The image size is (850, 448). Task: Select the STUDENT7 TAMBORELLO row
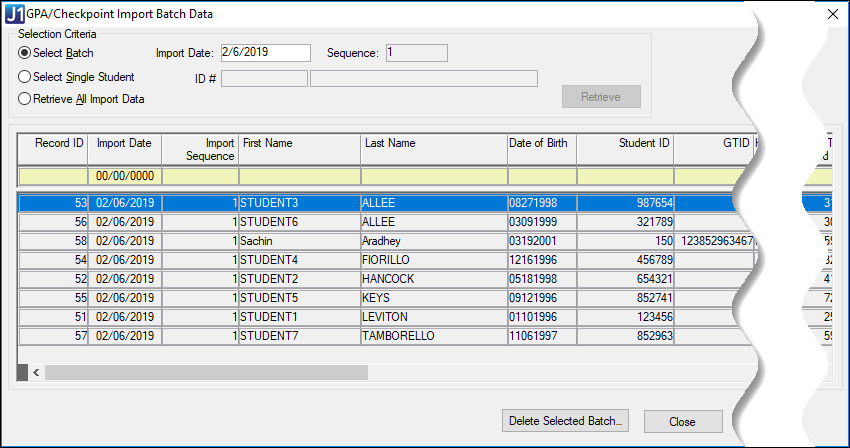[300, 336]
